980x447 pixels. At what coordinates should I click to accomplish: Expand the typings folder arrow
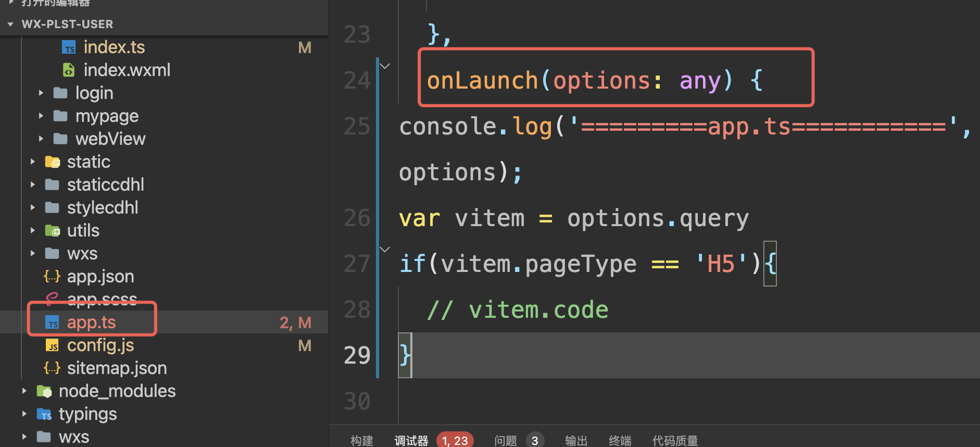[24, 414]
